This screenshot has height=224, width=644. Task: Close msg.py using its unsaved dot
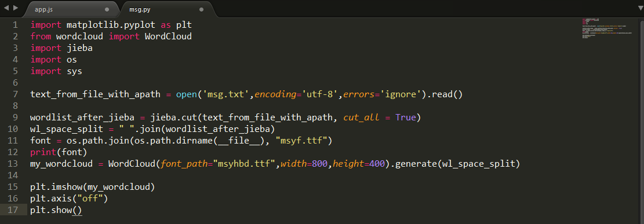click(201, 9)
